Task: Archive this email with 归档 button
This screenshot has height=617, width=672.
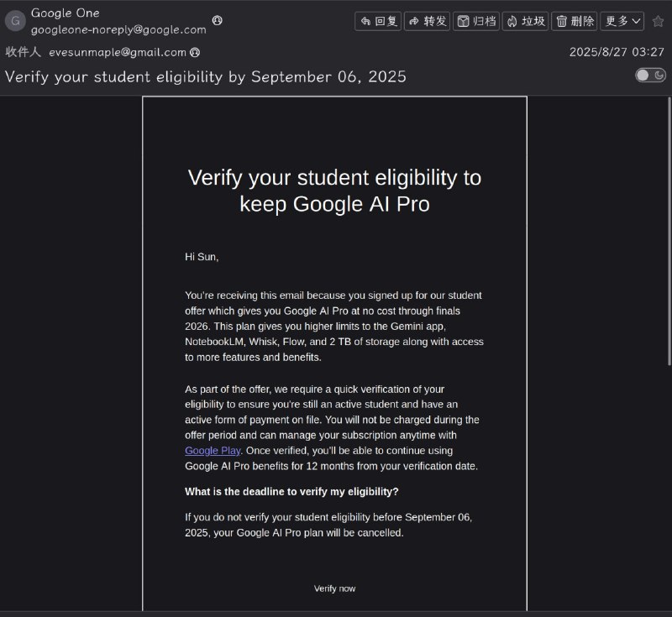Action: (x=476, y=21)
